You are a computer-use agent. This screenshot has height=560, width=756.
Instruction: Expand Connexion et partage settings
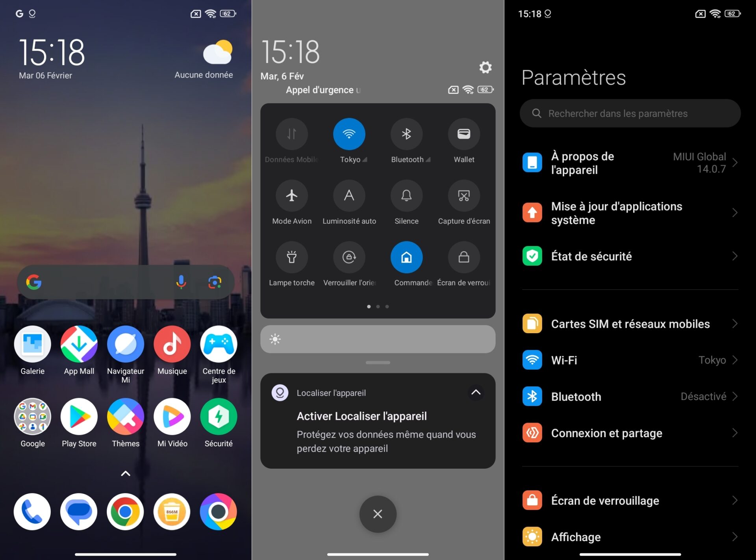pos(630,433)
